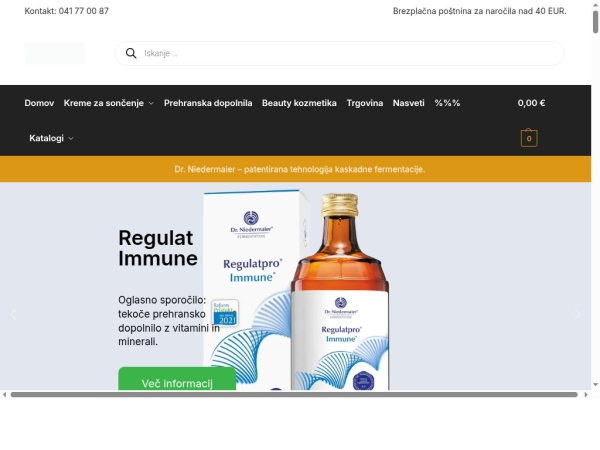600x450 pixels.
Task: Click the Oglasno sporočilo description text
Action: click(169, 321)
